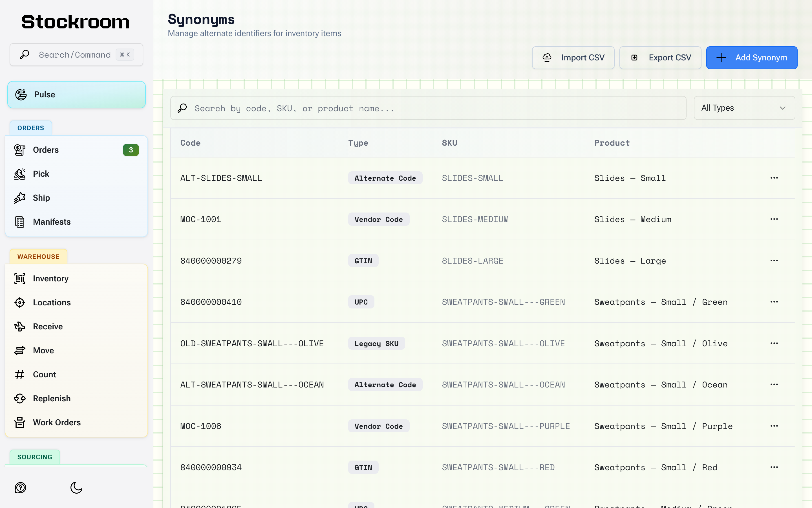Click the Orders receipt icon in sidebar
This screenshot has height=508, width=812.
point(20,150)
